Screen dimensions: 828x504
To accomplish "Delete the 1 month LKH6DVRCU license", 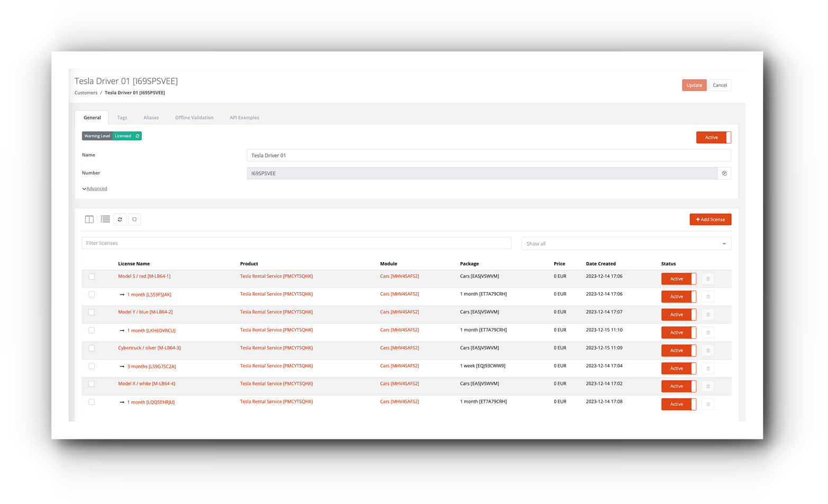I will tap(708, 333).
